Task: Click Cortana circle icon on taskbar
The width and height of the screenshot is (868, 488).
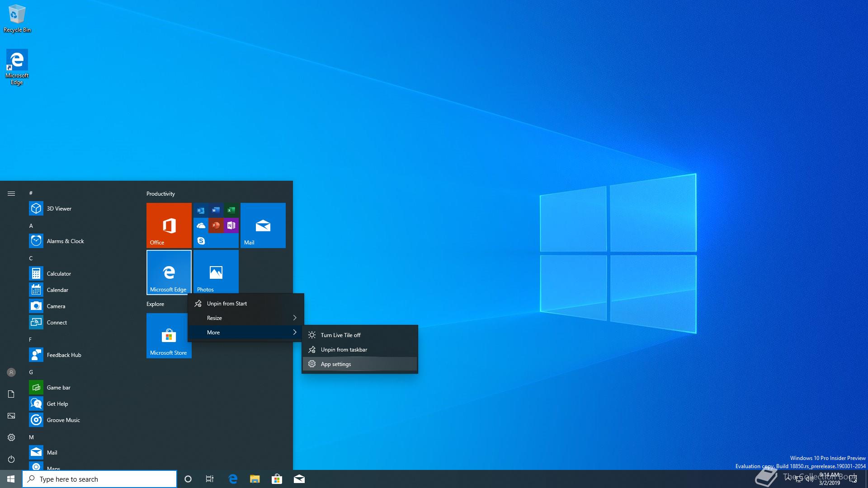Action: point(188,479)
